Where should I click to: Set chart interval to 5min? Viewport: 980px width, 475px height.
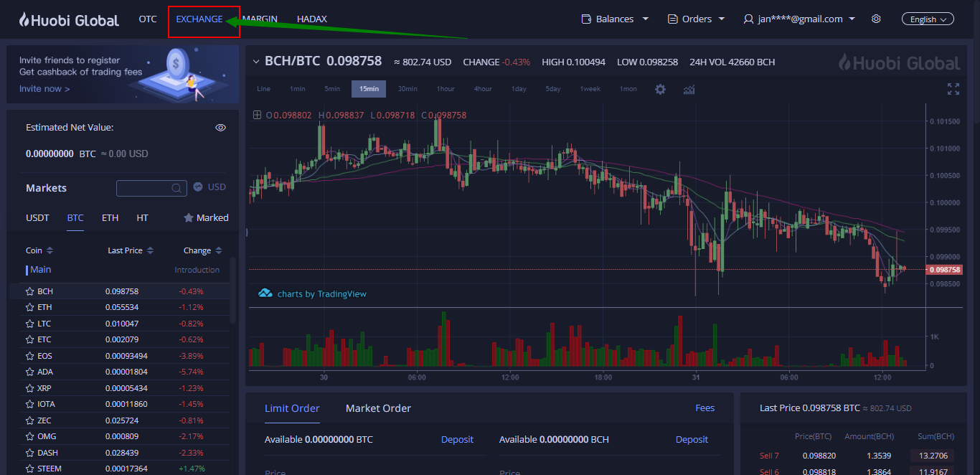pyautogui.click(x=332, y=89)
